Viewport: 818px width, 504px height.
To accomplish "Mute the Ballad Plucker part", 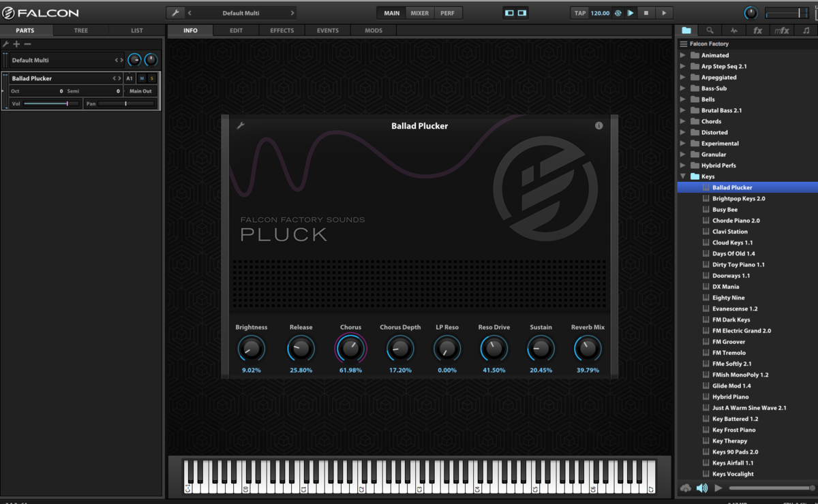I will pos(142,78).
